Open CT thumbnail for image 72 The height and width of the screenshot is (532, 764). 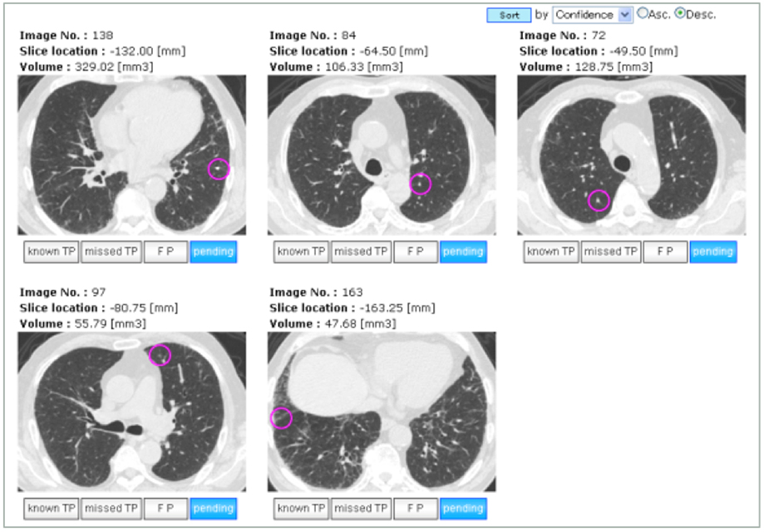632,155
